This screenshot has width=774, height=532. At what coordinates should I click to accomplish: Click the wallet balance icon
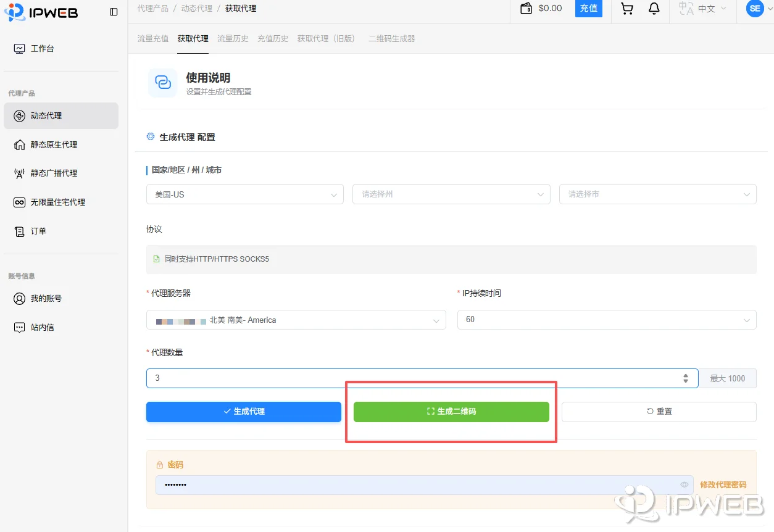tap(526, 9)
